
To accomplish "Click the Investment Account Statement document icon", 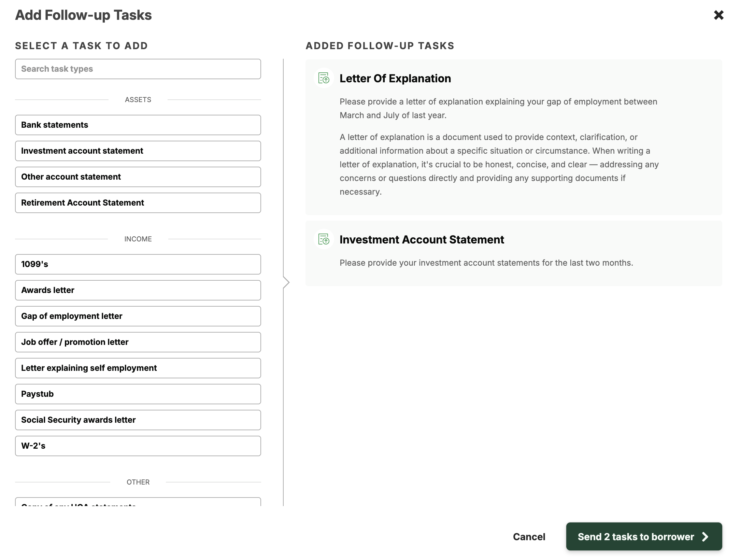I will coord(324,239).
